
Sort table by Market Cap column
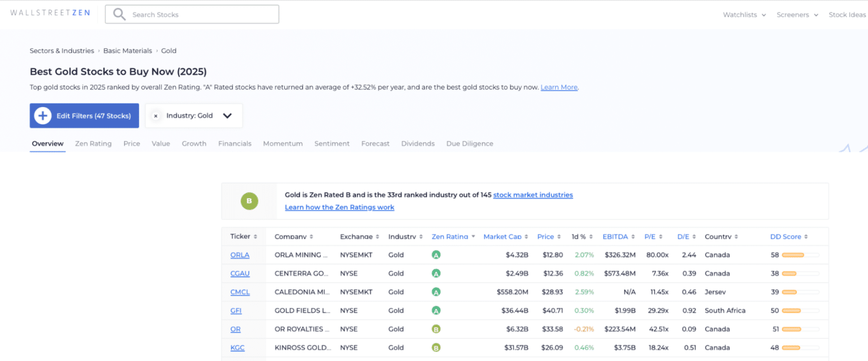click(x=506, y=237)
